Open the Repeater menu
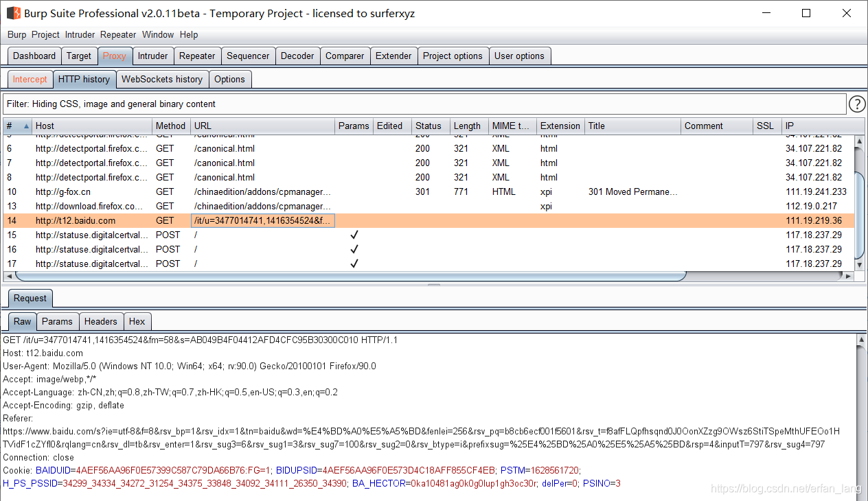Screen dimensions: 868x501 [x=118, y=34]
